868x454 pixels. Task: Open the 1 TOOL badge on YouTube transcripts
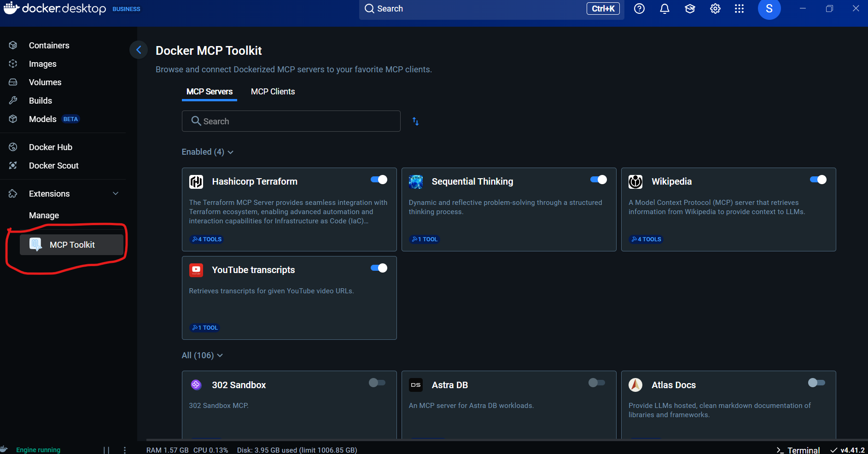205,328
